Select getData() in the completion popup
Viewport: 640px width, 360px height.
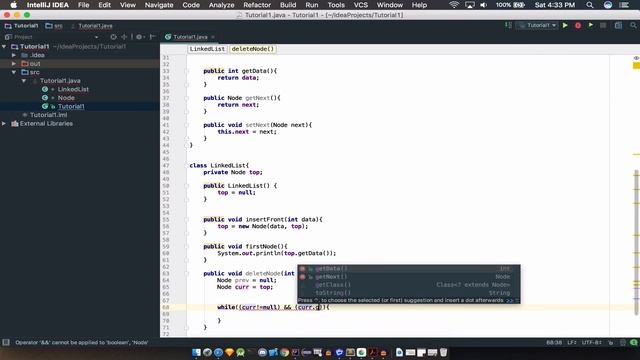pos(409,269)
